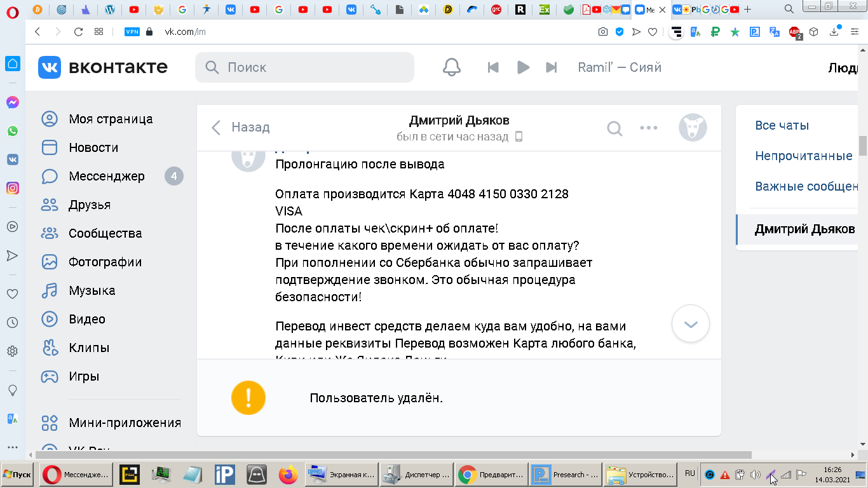Open sidebar settings gear icon
The width and height of the screenshot is (868, 488).
tap(12, 351)
